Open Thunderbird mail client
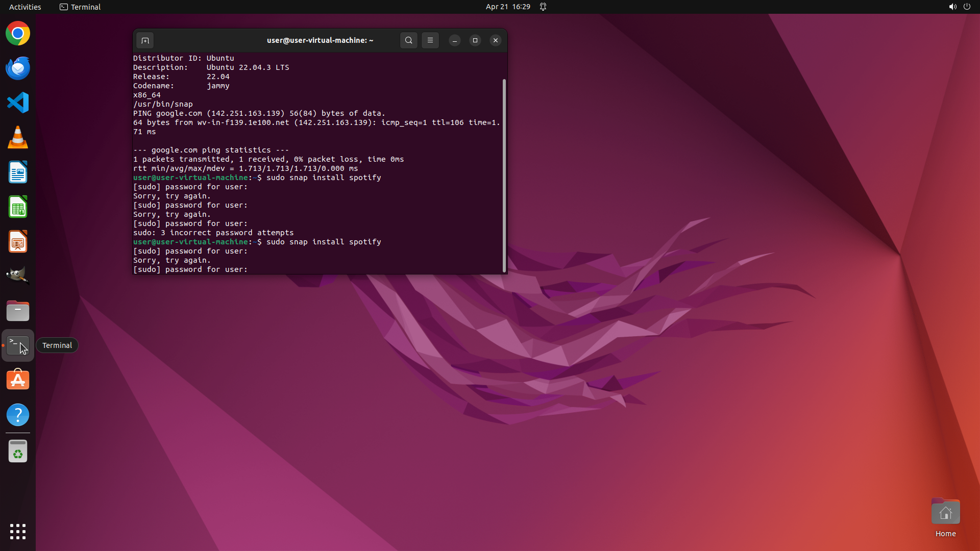Image resolution: width=980 pixels, height=551 pixels. tap(18, 68)
